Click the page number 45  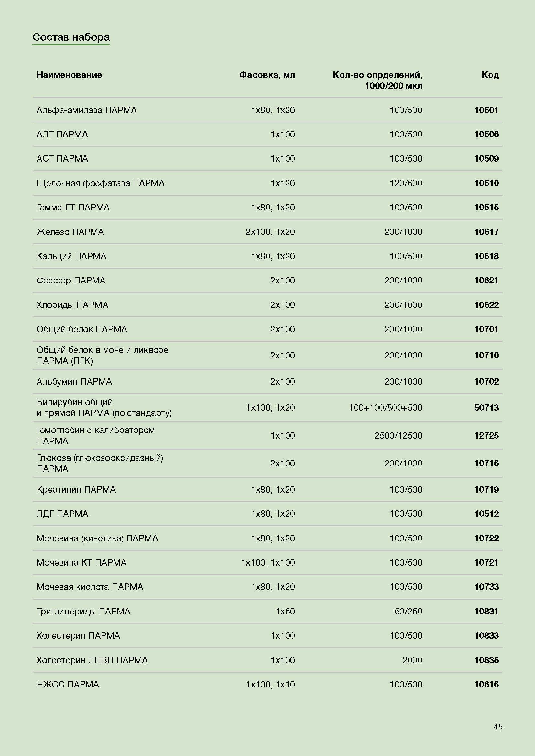pos(498,726)
